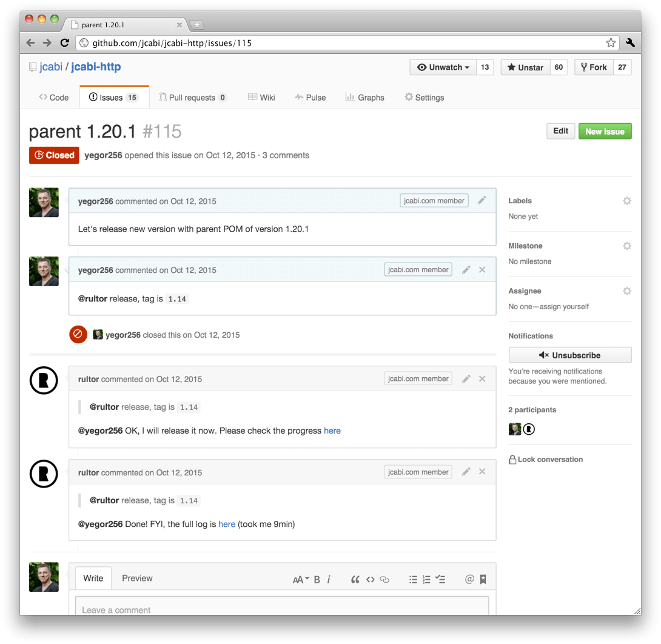Open the Graphs tab

tap(365, 98)
